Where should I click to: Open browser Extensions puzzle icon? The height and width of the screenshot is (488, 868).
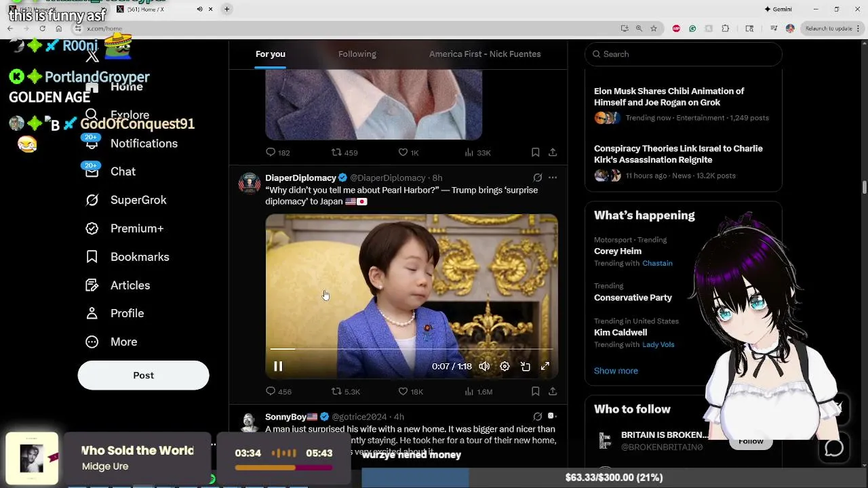(725, 28)
